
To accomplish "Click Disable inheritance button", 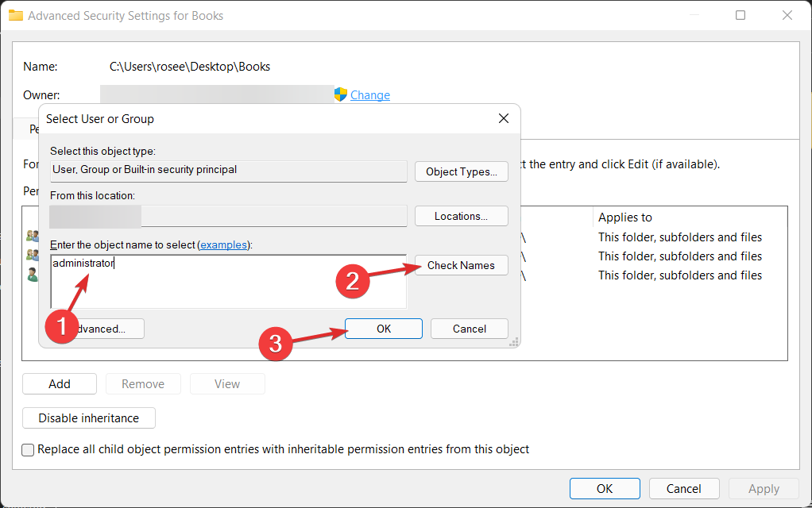I will [x=89, y=418].
